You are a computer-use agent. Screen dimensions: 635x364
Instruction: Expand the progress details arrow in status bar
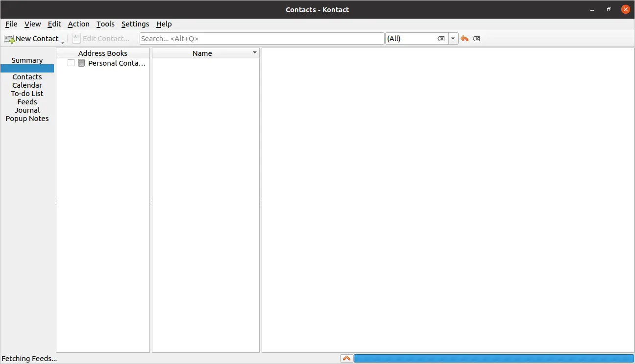(x=346, y=359)
